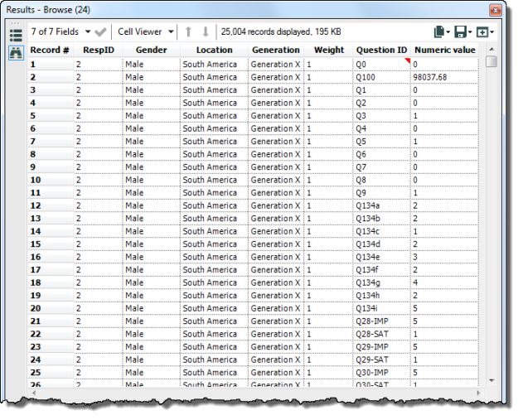Select the Q28-IMP Question ID cell
This screenshot has width=518, height=420.
(x=382, y=321)
